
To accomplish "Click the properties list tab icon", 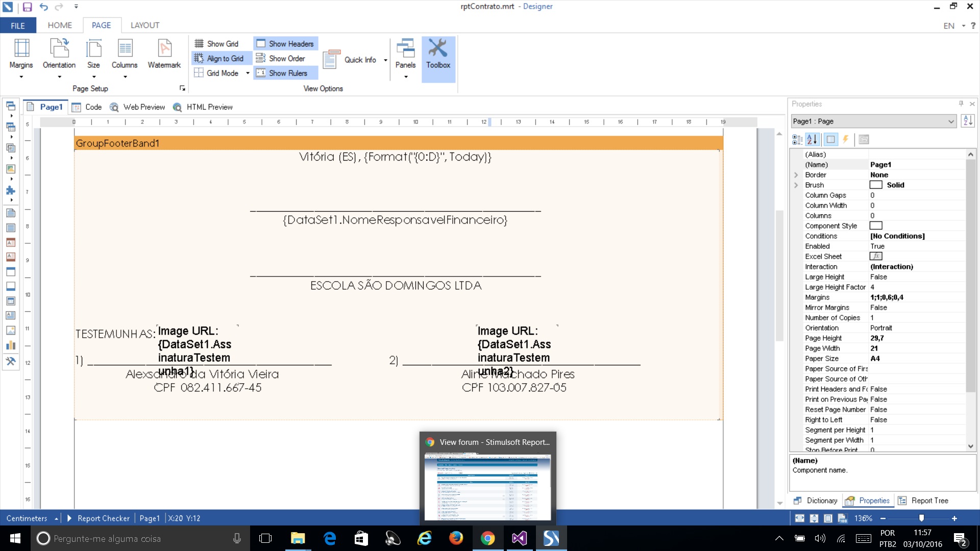I will coord(830,139).
